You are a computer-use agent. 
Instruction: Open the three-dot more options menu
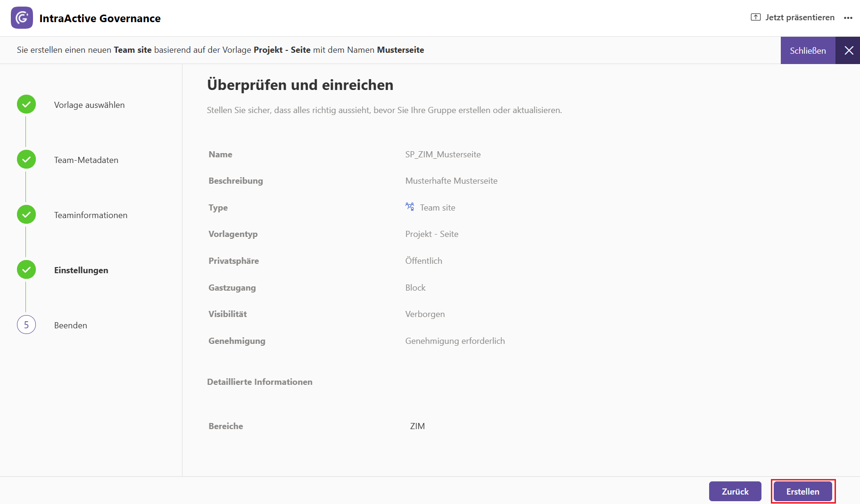click(848, 18)
